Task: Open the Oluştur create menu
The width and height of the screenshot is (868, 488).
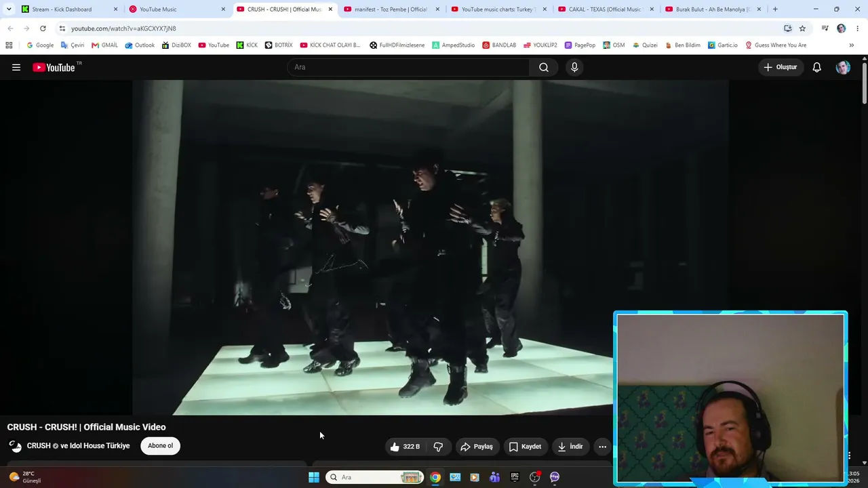Action: pyautogui.click(x=781, y=67)
